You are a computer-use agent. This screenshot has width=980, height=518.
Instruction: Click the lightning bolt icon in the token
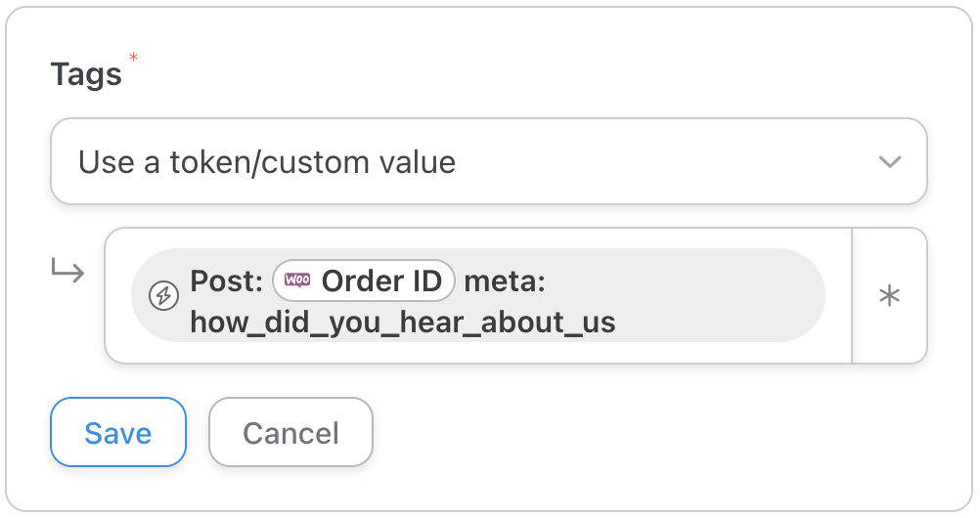(162, 295)
